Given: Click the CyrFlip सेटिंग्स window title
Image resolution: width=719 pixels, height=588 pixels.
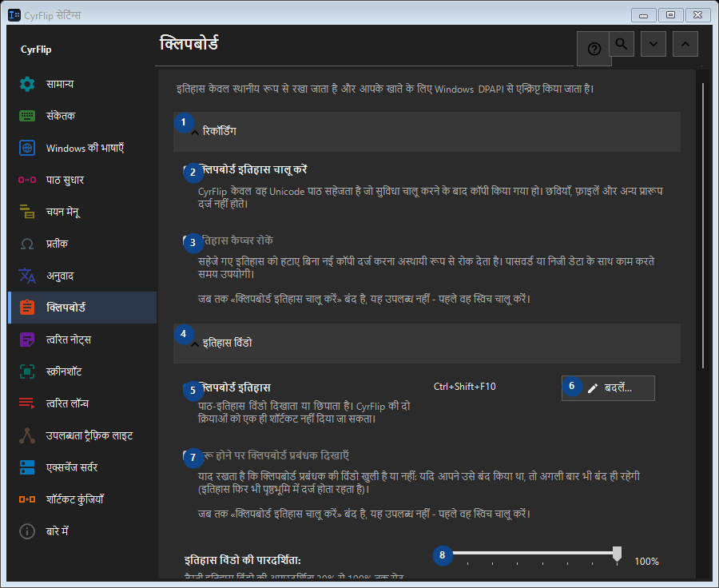Looking at the screenshot, I should click(x=52, y=16).
